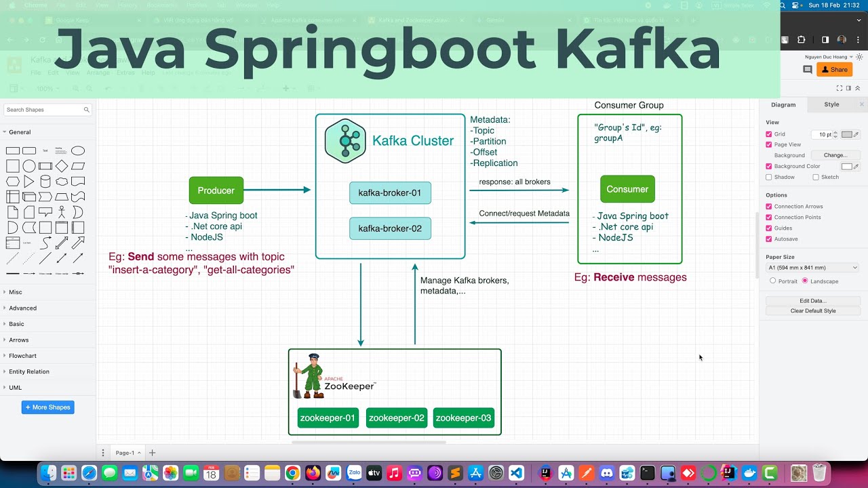This screenshot has width=868, height=488.
Task: Close the format panel with X
Action: [862, 104]
